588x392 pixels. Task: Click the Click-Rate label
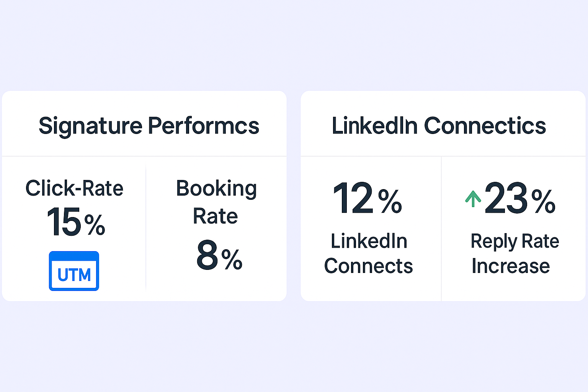[x=74, y=188]
